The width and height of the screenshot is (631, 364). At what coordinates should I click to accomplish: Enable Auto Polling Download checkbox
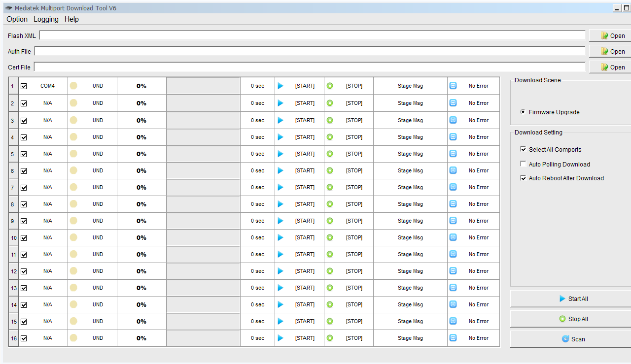click(x=524, y=164)
